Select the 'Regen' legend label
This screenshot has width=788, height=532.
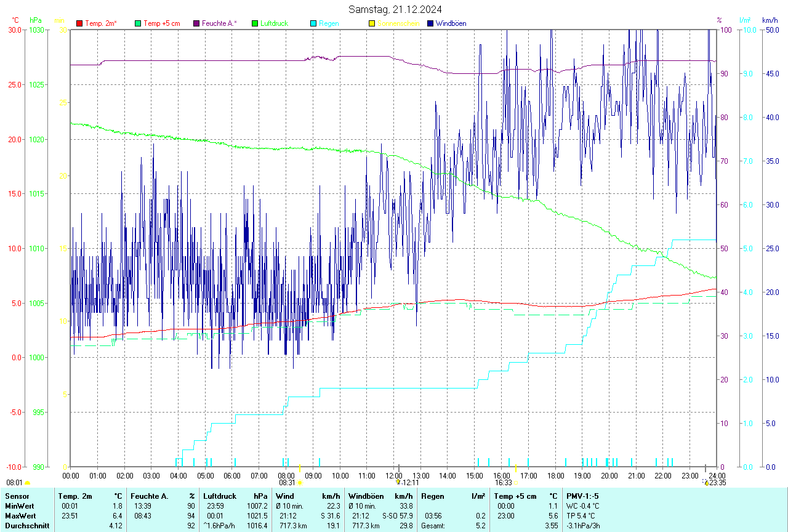328,23
